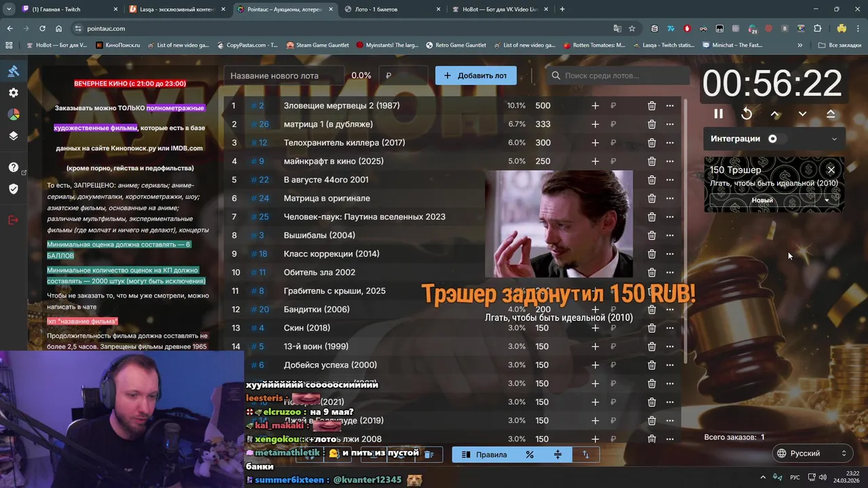Open the layers icon in sidebar
This screenshot has width=868, height=488.
14,136
